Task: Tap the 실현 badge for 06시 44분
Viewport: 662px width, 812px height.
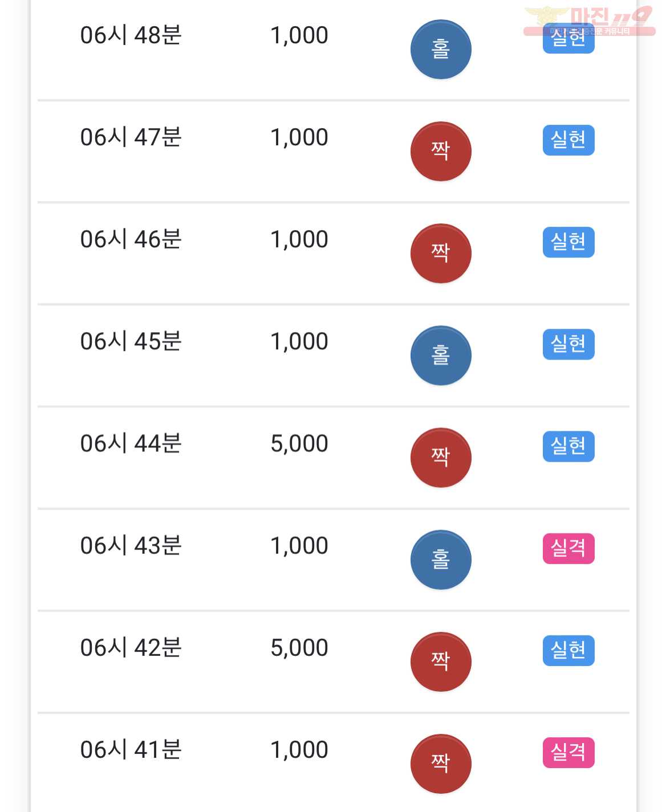Action: [568, 446]
